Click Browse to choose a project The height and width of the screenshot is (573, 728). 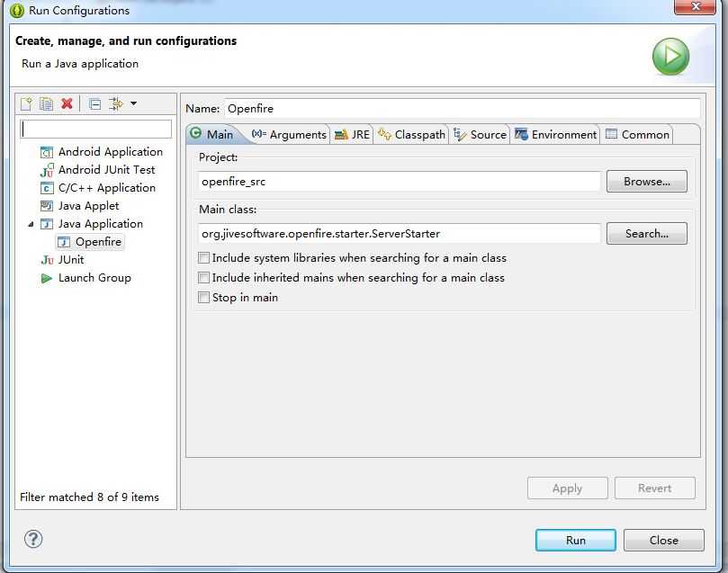point(647,182)
